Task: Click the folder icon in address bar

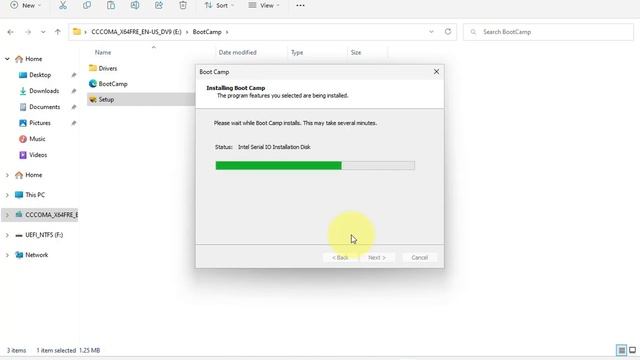Action: pos(77,31)
